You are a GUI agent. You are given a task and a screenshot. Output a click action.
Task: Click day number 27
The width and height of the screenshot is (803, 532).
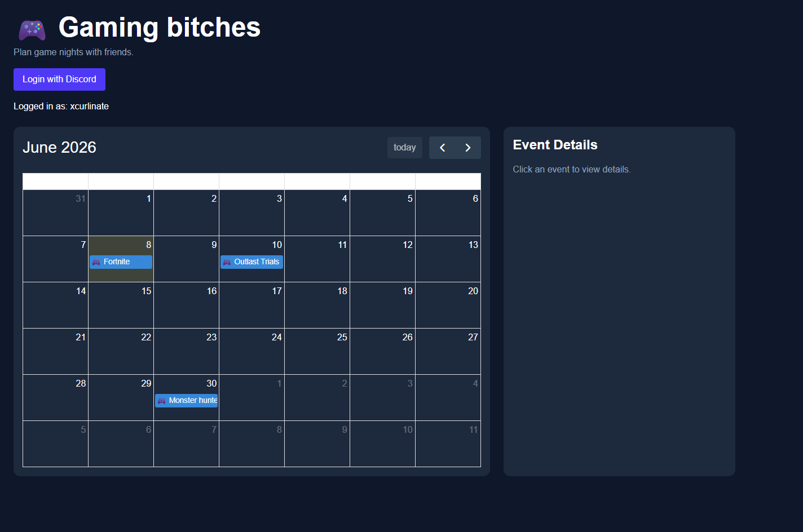tap(473, 337)
